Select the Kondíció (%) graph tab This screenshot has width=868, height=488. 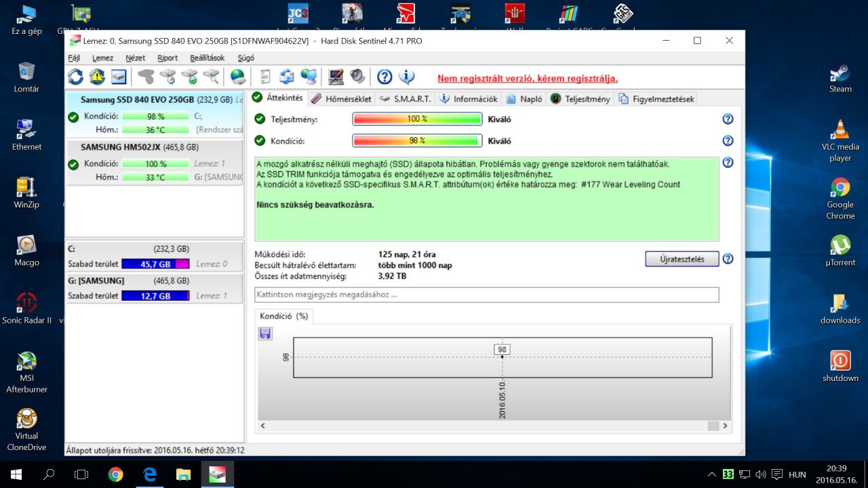coord(284,316)
